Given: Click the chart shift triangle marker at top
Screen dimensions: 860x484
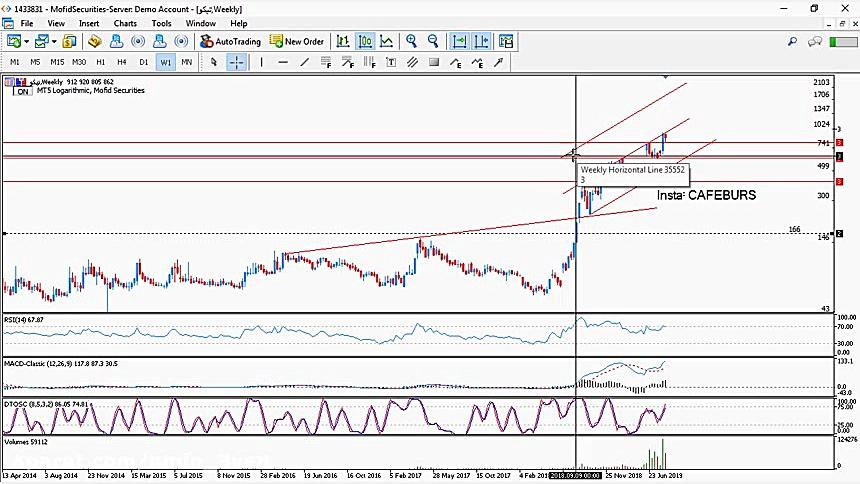Looking at the screenshot, I should coord(665,77).
